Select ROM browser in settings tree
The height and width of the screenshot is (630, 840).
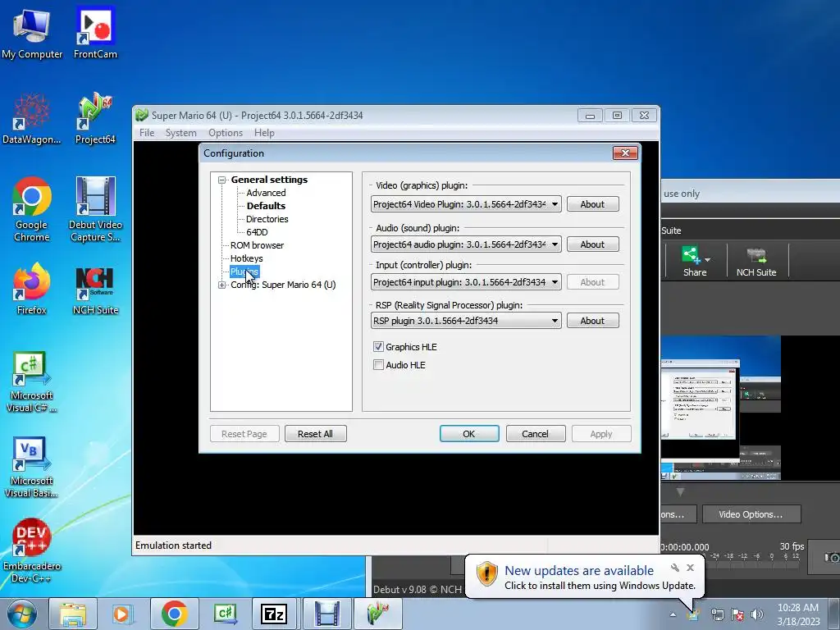[x=257, y=245]
